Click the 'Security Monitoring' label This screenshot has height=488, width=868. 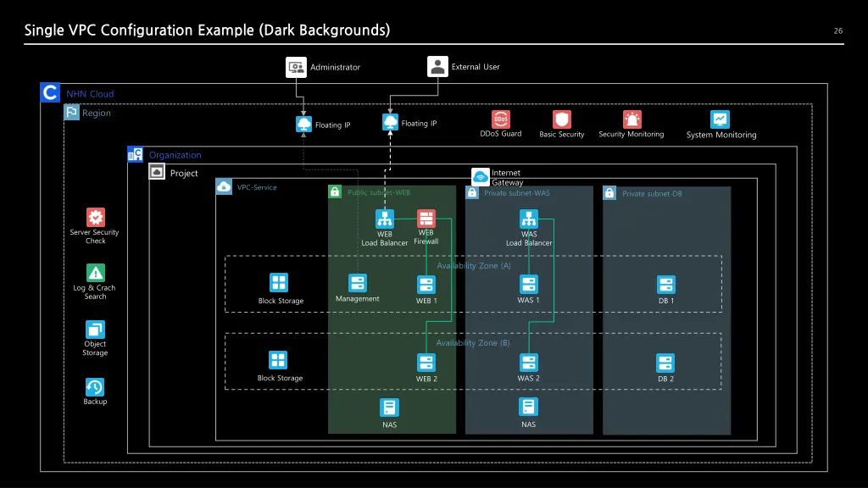click(x=631, y=134)
